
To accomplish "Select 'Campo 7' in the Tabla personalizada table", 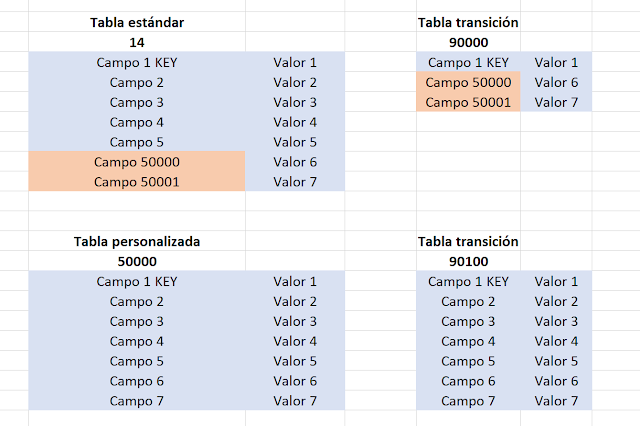I will (137, 401).
